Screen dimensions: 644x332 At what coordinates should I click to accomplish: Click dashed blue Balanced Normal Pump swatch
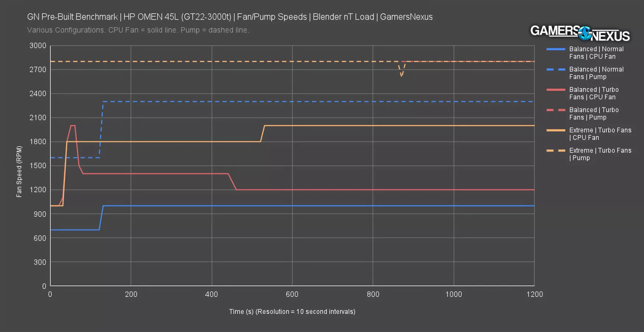pyautogui.click(x=556, y=69)
